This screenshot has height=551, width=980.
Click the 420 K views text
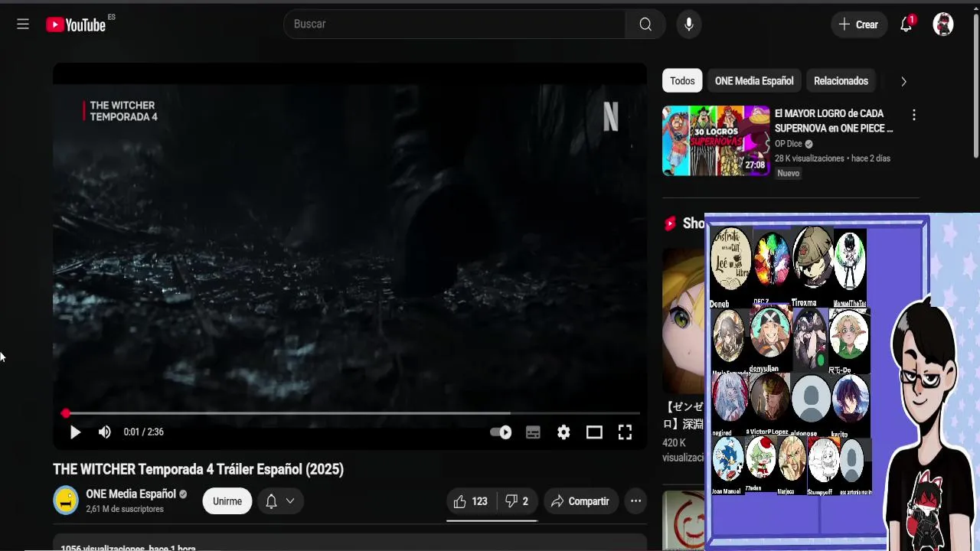coord(683,450)
